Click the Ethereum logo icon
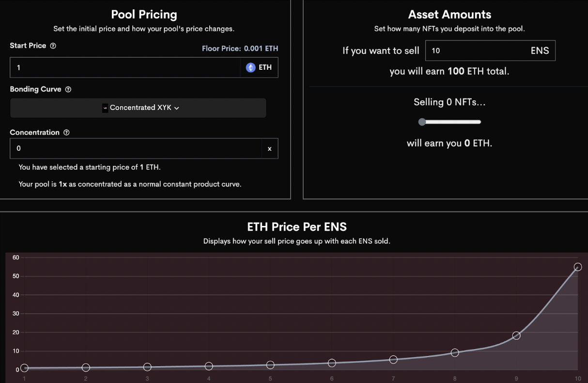 [250, 68]
